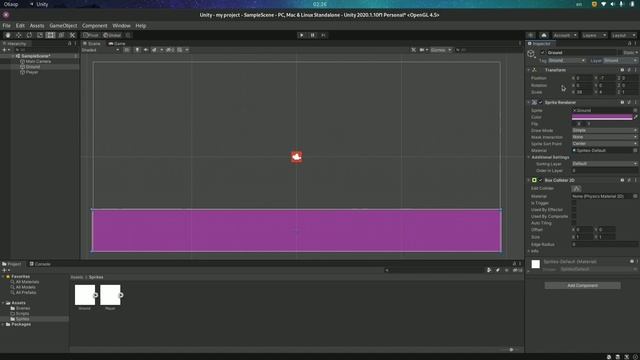
Task: Switch to the Console tab
Action: click(x=40, y=264)
